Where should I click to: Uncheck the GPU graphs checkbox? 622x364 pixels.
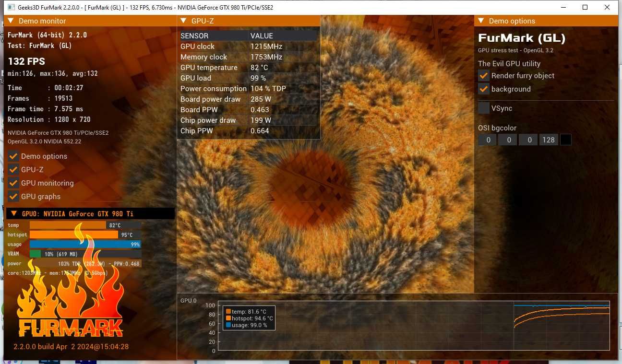point(13,197)
